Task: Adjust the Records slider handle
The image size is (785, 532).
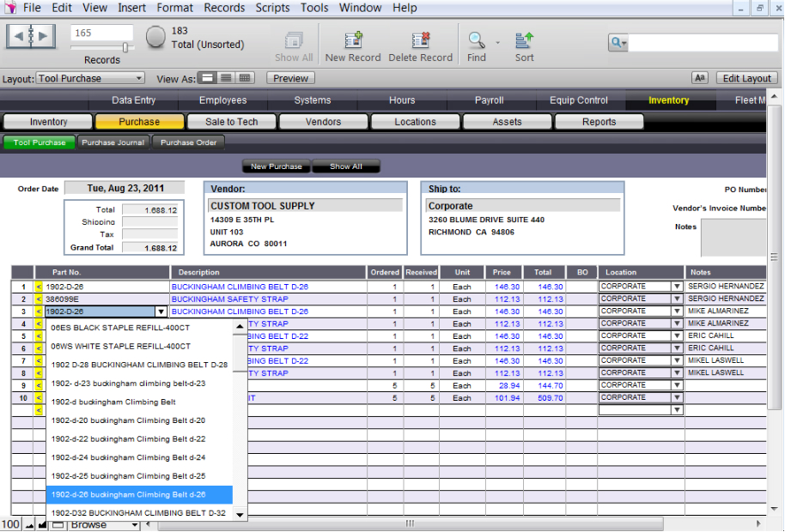Action: pyautogui.click(x=126, y=48)
